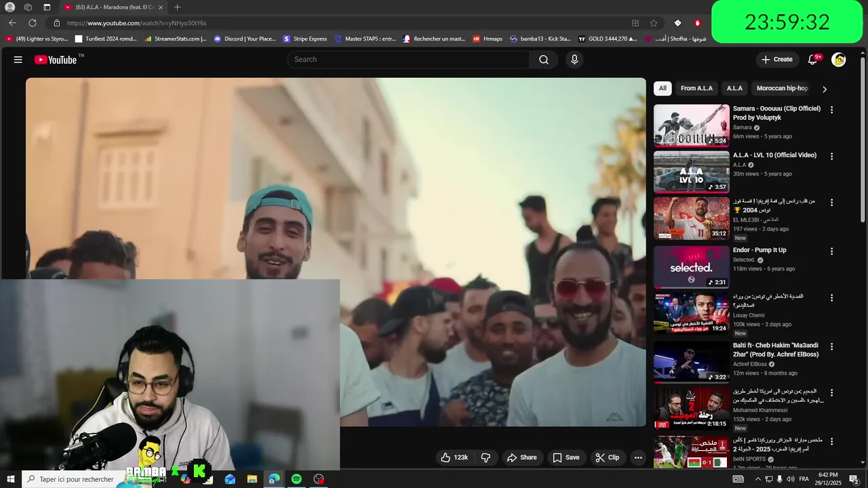Open more actions below the video
Screen dimensions: 868x488
638,457
